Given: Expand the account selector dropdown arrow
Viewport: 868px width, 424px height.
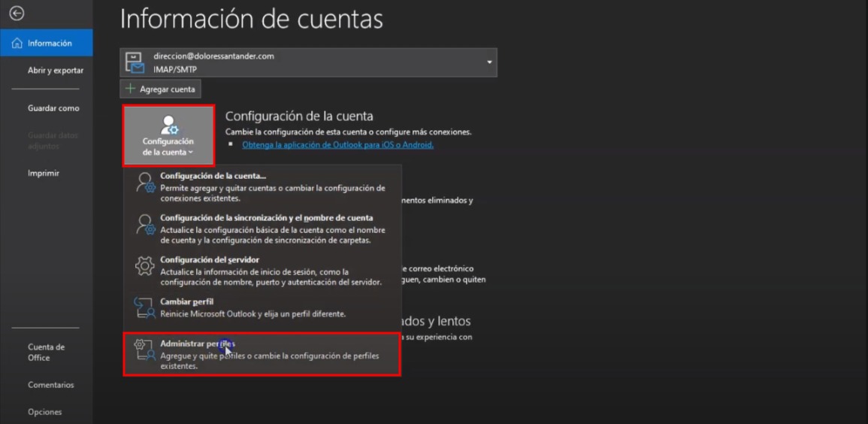Looking at the screenshot, I should (489, 62).
